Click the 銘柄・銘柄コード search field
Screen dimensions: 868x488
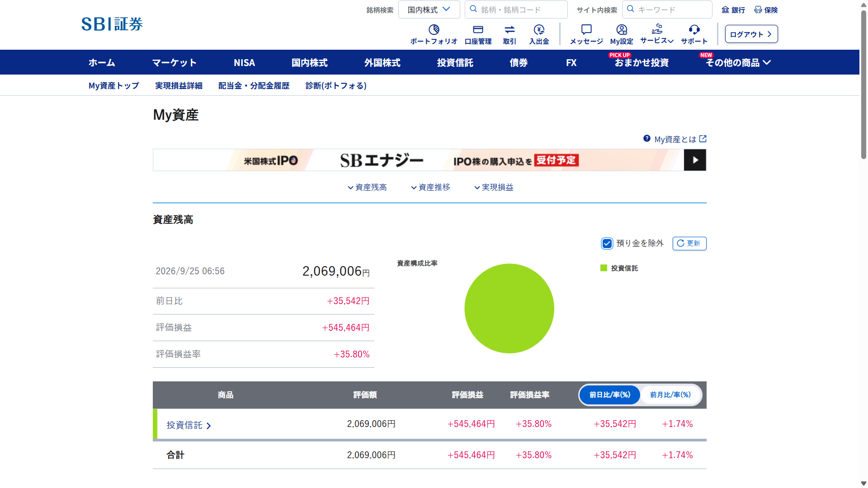516,9
